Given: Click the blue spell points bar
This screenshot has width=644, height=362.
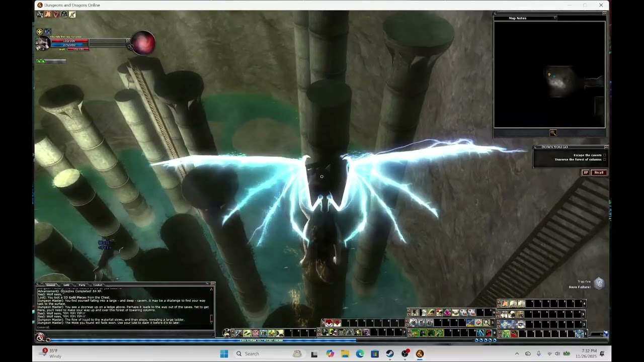Looking at the screenshot, I should coord(69,45).
